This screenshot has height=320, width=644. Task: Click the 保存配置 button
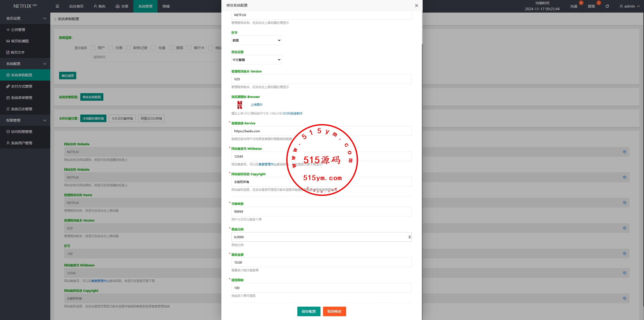click(309, 311)
